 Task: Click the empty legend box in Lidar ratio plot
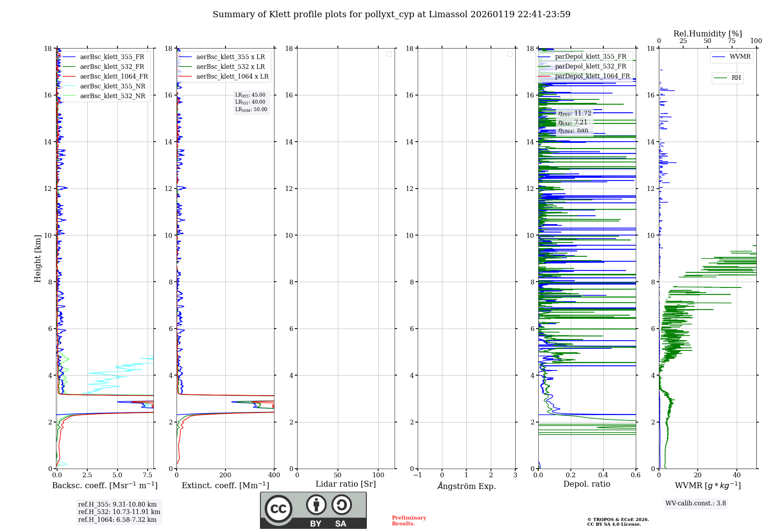point(389,54)
